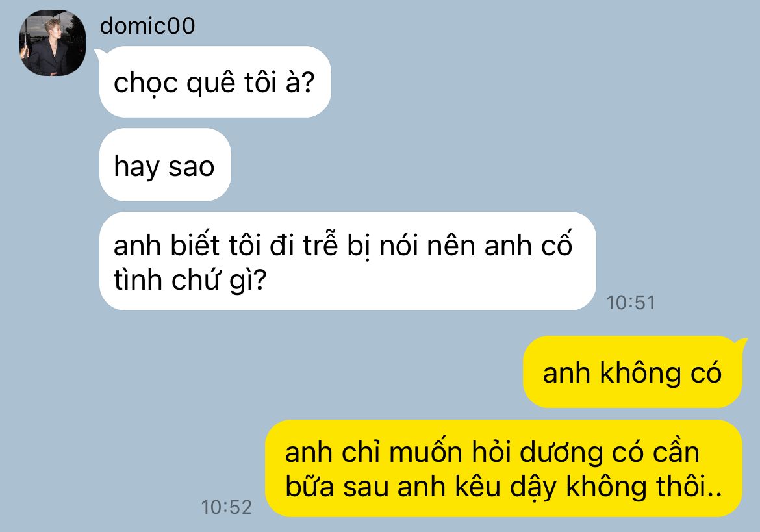Select the "hay sao" message bubble
760x532 pixels.
coord(165,165)
